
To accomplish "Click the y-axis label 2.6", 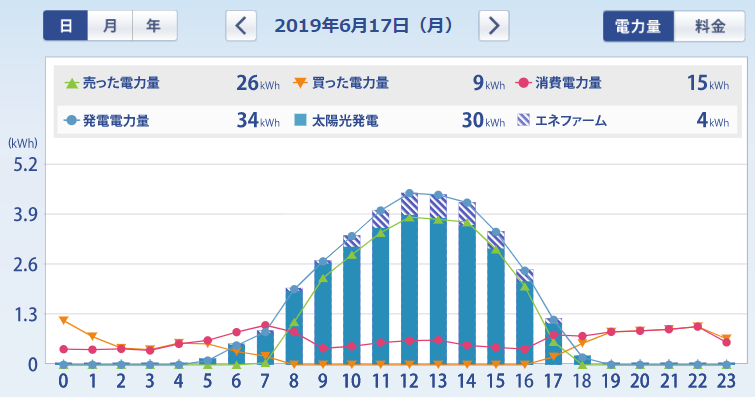I will [25, 265].
